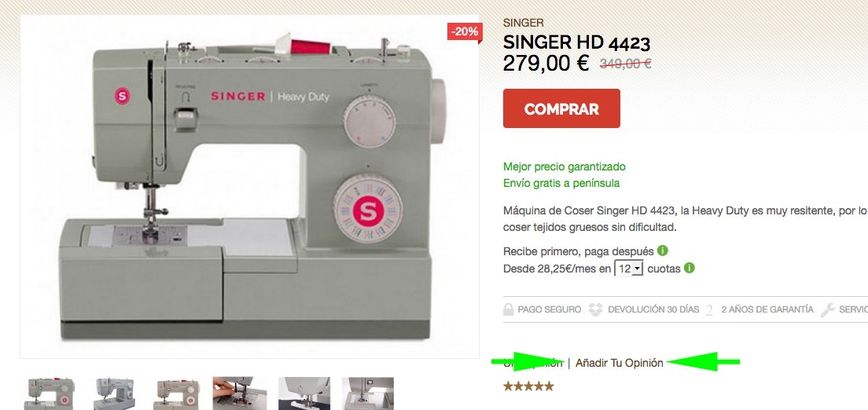Click the DEVOLUCIÓN 30 DÍAS box icon
This screenshot has width=868, height=410.
[596, 309]
